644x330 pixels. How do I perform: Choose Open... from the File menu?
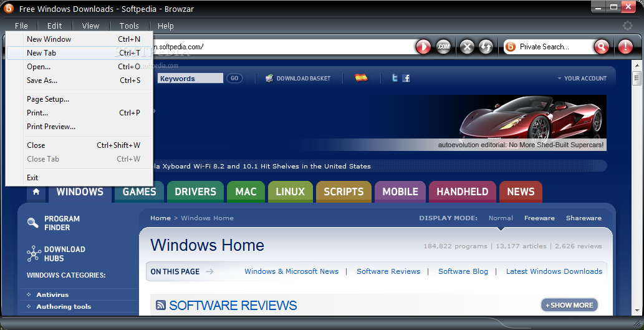click(x=79, y=67)
